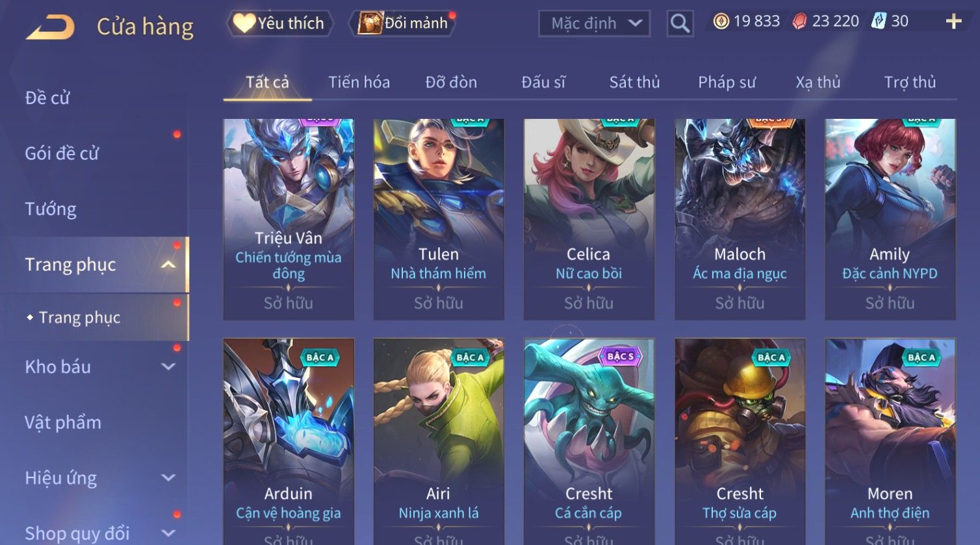Open Đổi mảnh chest icon
980x545 pixels.
(x=402, y=23)
